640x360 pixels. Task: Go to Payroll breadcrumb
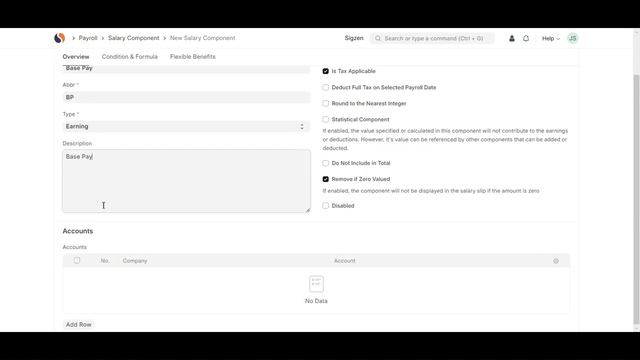tap(88, 38)
